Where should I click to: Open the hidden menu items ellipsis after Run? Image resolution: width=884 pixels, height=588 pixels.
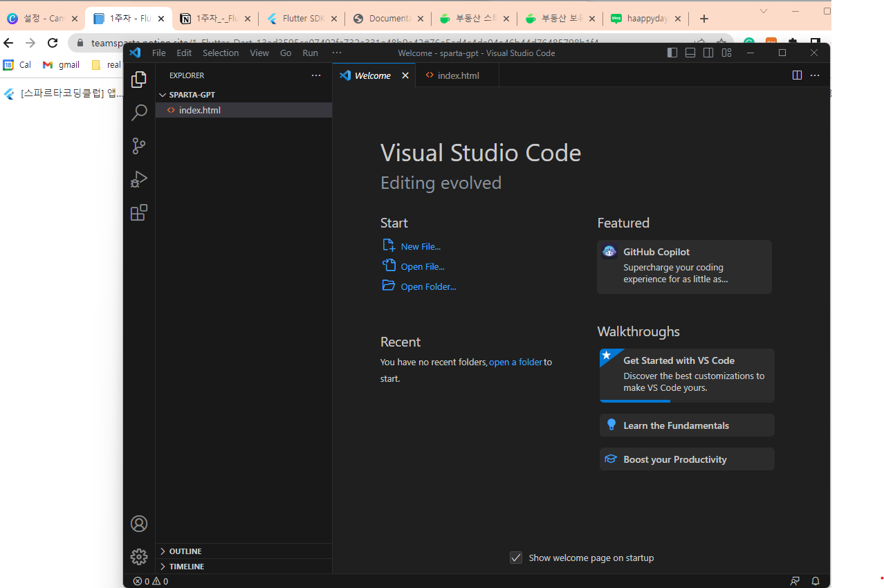[x=337, y=53]
